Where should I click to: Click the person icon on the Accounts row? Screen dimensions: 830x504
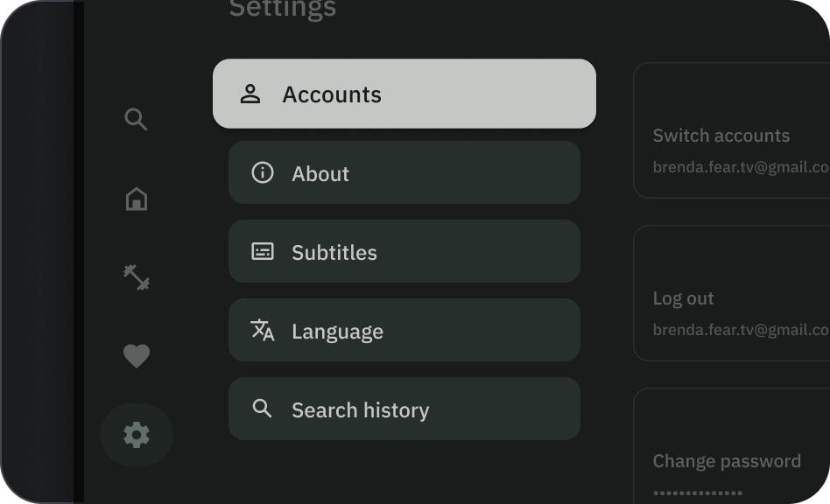point(250,94)
